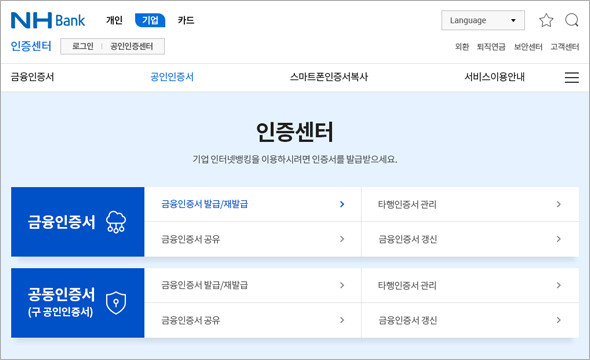The width and height of the screenshot is (590, 360).
Task: Select the blue 공동인증서 (구 공인인증서) panel
Action: coord(78,303)
